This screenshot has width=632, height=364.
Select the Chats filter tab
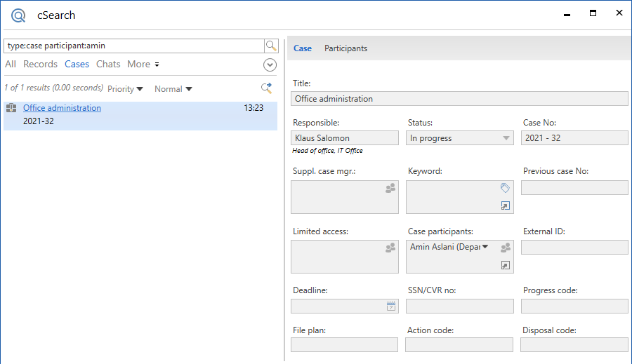tap(108, 64)
